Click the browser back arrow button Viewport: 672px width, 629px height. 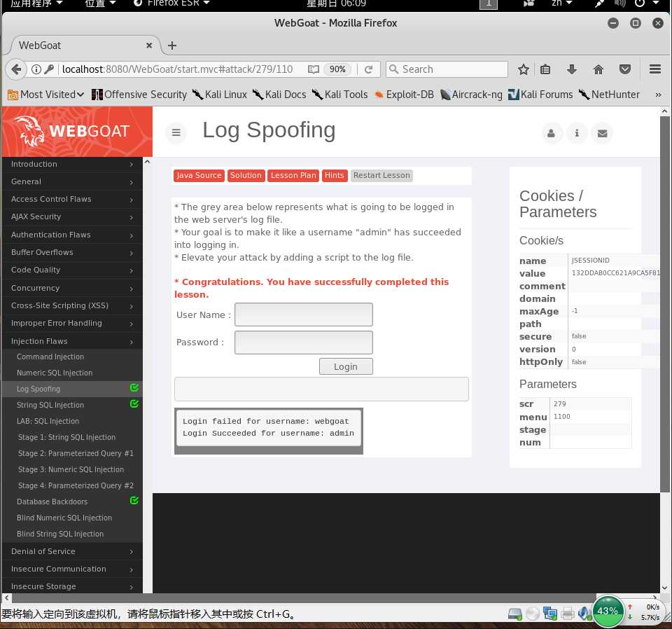(x=16, y=69)
